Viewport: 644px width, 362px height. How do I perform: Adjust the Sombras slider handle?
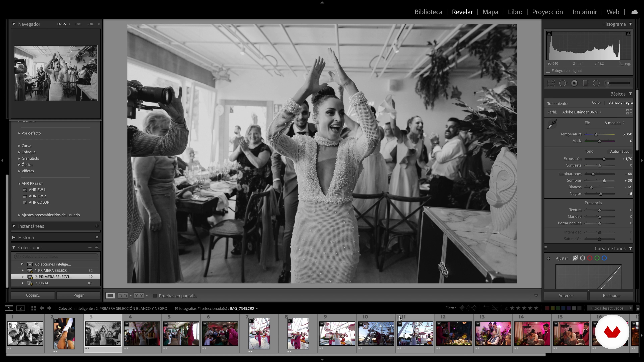pos(604,181)
